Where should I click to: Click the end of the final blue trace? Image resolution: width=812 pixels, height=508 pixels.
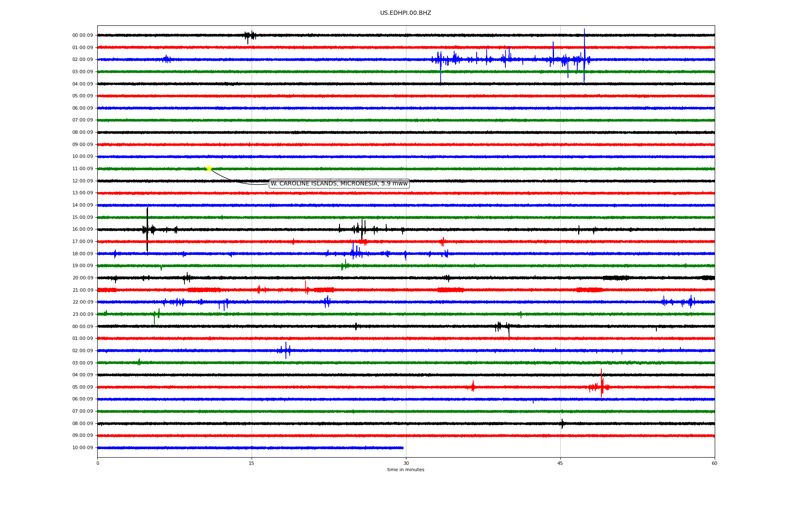[x=403, y=447]
